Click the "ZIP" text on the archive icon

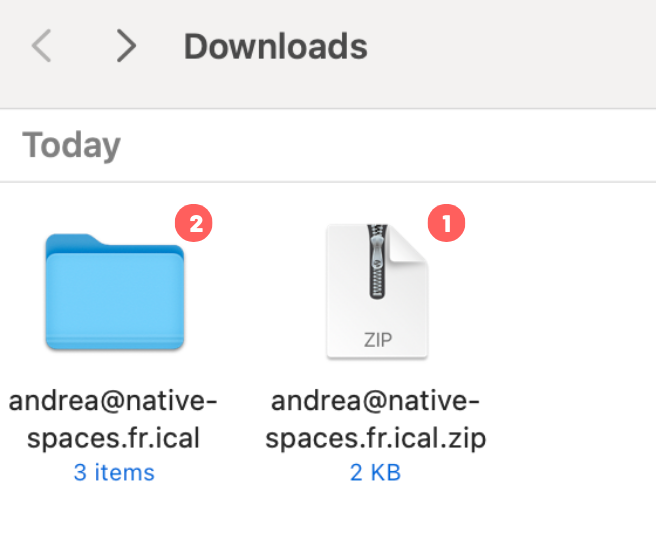tap(376, 337)
